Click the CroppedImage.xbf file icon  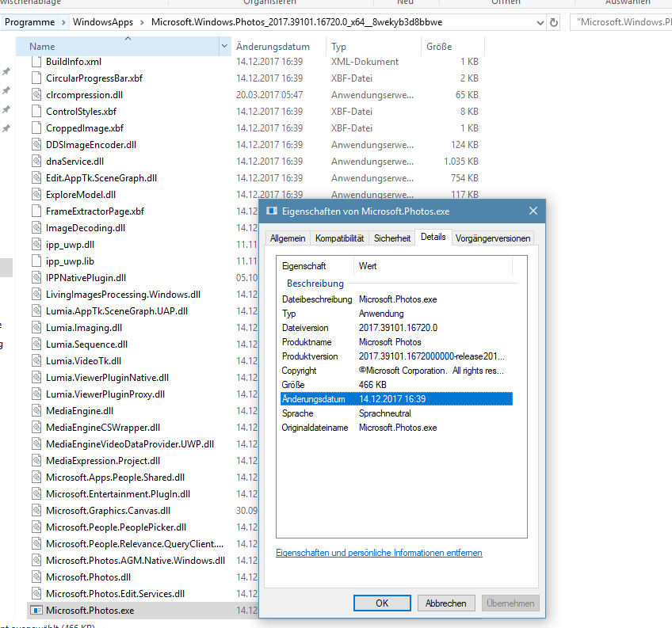click(x=37, y=128)
